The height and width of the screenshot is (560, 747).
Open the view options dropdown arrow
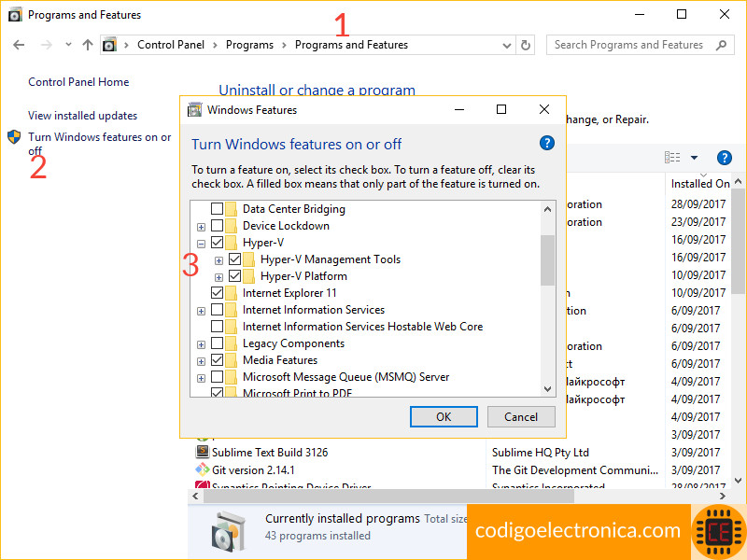tap(694, 158)
